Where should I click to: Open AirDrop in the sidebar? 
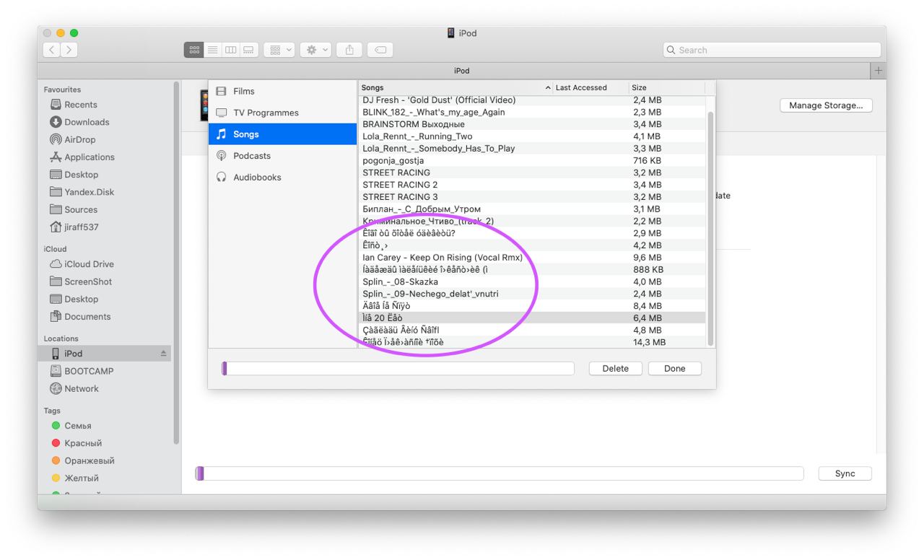pyautogui.click(x=79, y=139)
